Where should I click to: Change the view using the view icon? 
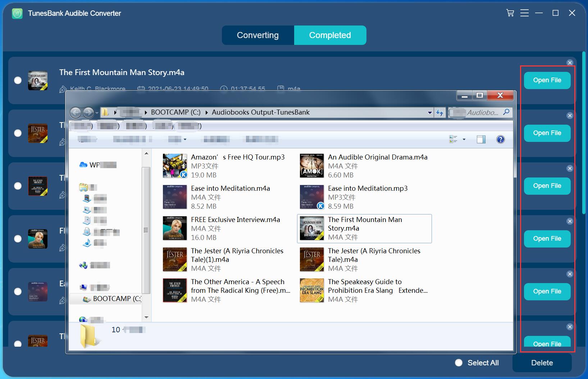(453, 139)
